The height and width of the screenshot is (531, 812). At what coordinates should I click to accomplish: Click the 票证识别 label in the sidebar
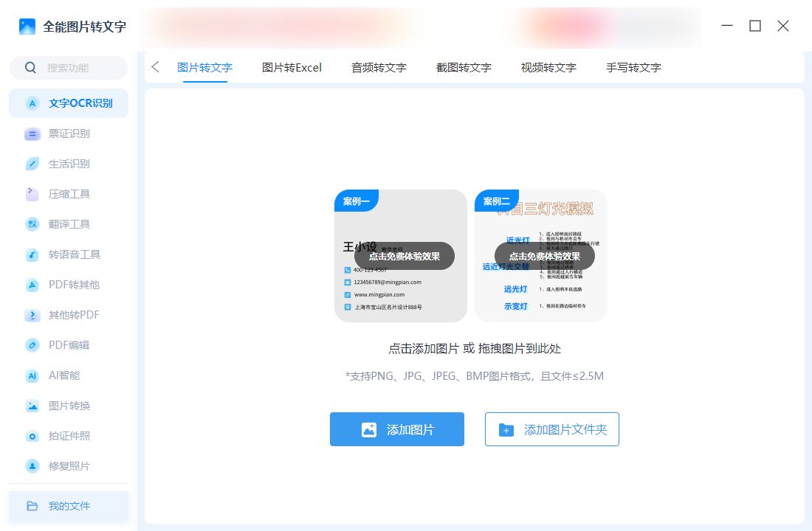69,134
